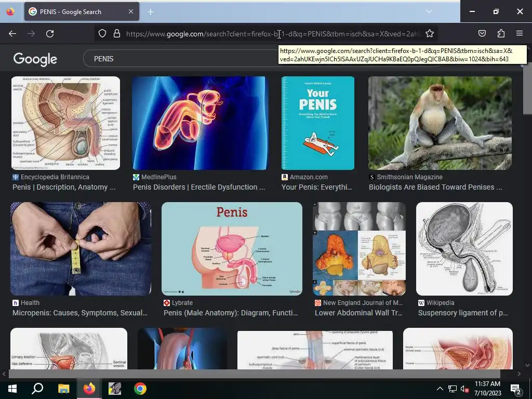Open 'Micropenis: Causes, Symptoms...' result title
The image size is (532, 399).
pos(80,313)
